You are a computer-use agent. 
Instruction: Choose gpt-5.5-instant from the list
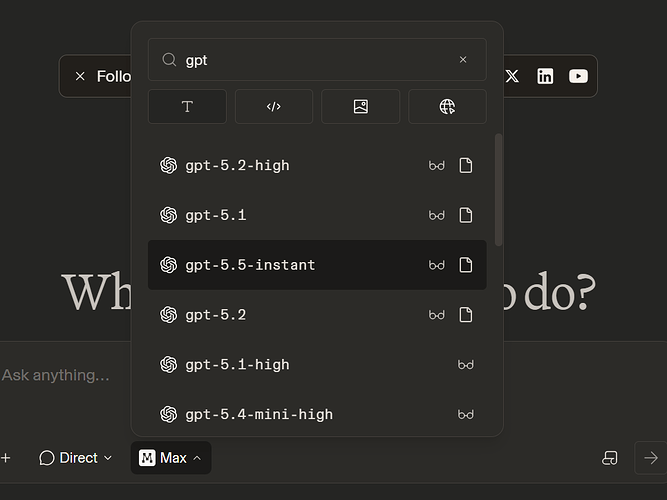click(x=317, y=265)
